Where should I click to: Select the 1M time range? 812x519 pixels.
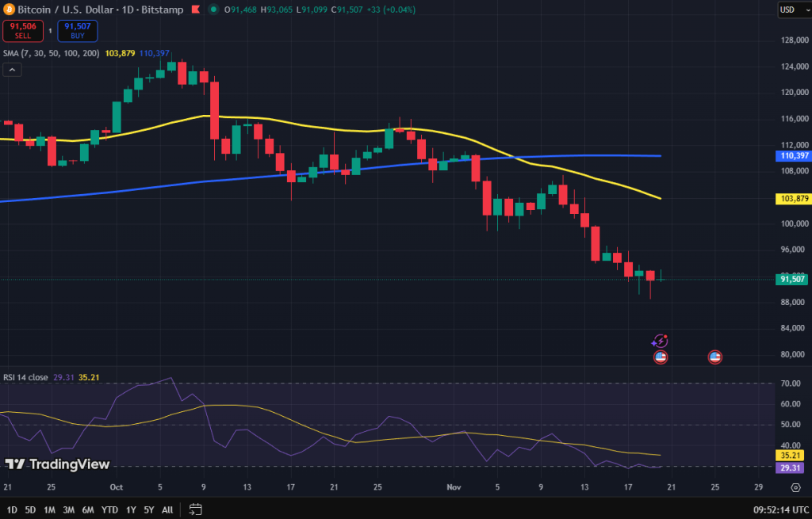(x=49, y=509)
